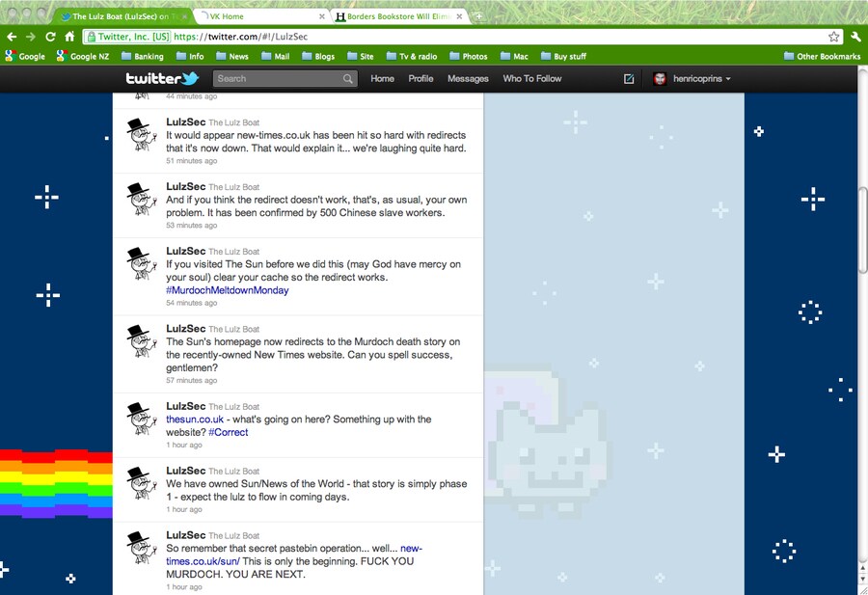This screenshot has width=868, height=595.
Task: Click the LulzSec avatar on the new-times.co.uk redirects tweet
Action: pos(140,134)
